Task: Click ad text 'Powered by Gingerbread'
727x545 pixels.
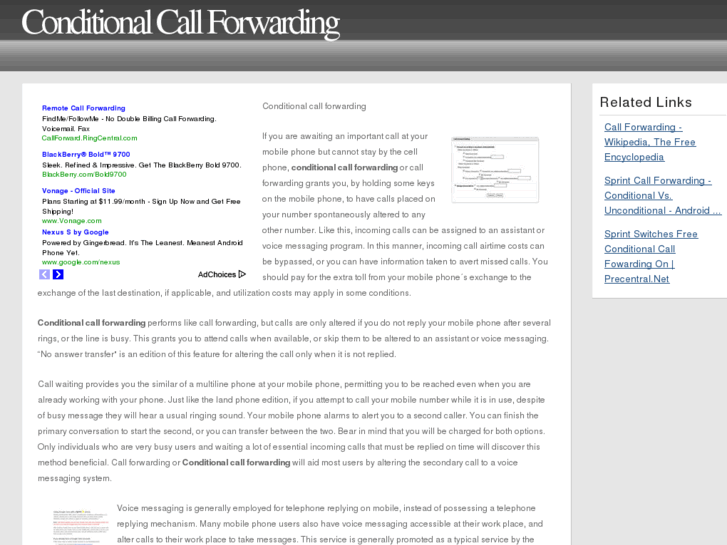Action: [x=83, y=243]
